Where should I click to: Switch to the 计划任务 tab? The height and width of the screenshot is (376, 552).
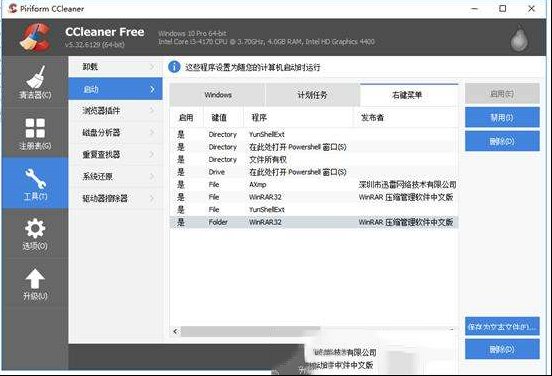313,95
